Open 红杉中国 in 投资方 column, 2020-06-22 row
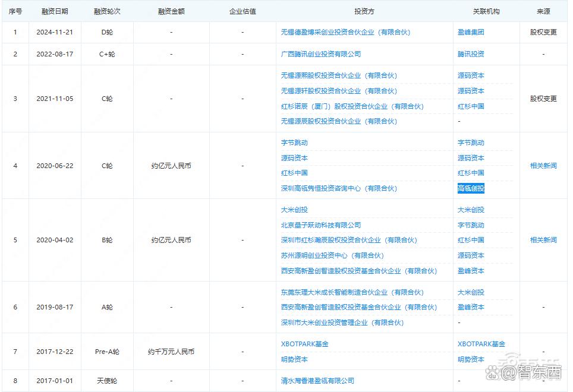573x392 pixels. coord(294,173)
